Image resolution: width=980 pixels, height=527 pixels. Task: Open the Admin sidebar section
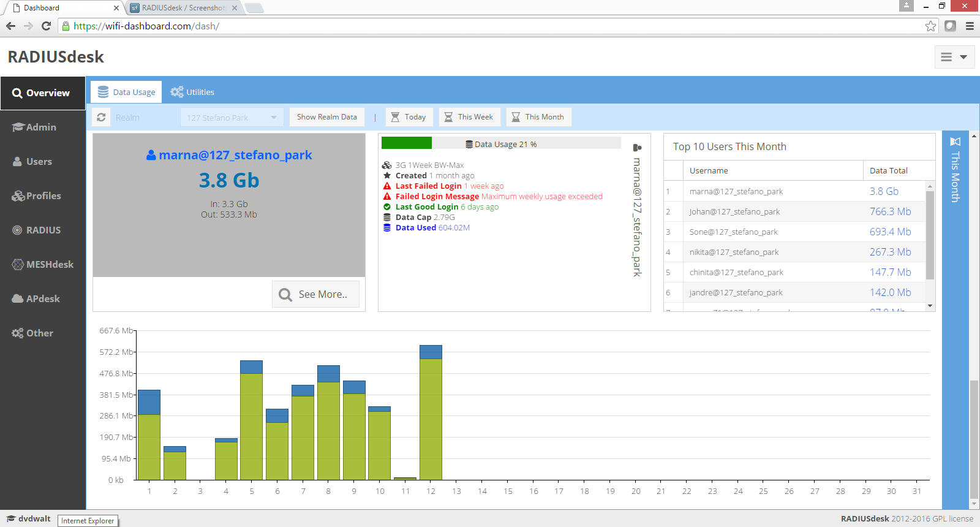tap(42, 127)
